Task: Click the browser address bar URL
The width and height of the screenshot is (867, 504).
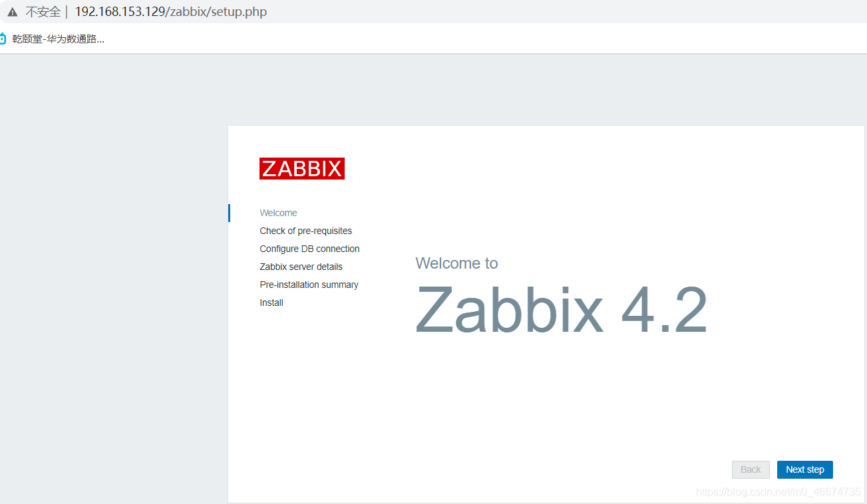Action: tap(171, 12)
